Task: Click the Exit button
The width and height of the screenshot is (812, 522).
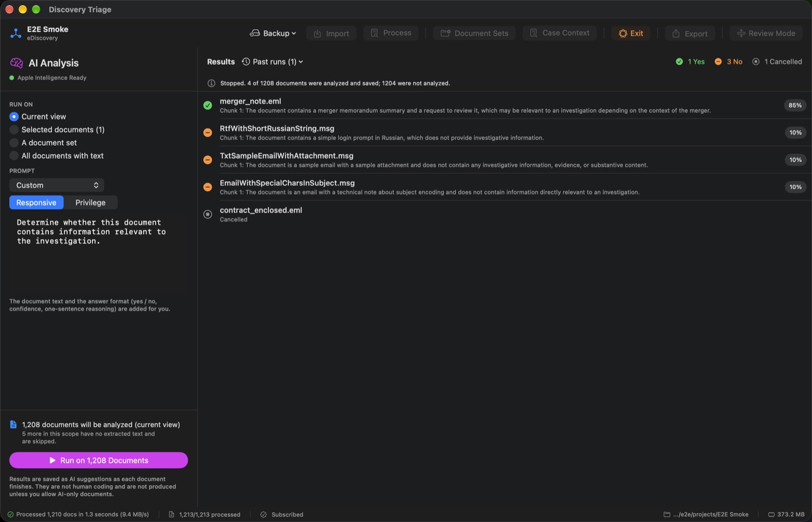Action: [x=631, y=34]
